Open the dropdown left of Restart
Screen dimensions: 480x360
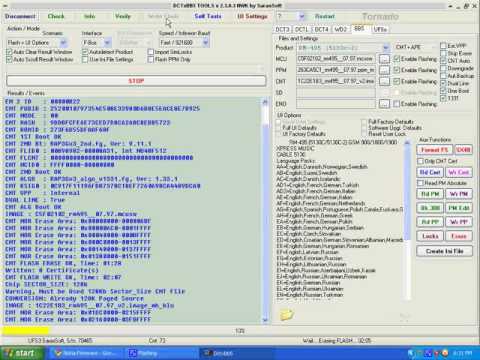point(291,16)
